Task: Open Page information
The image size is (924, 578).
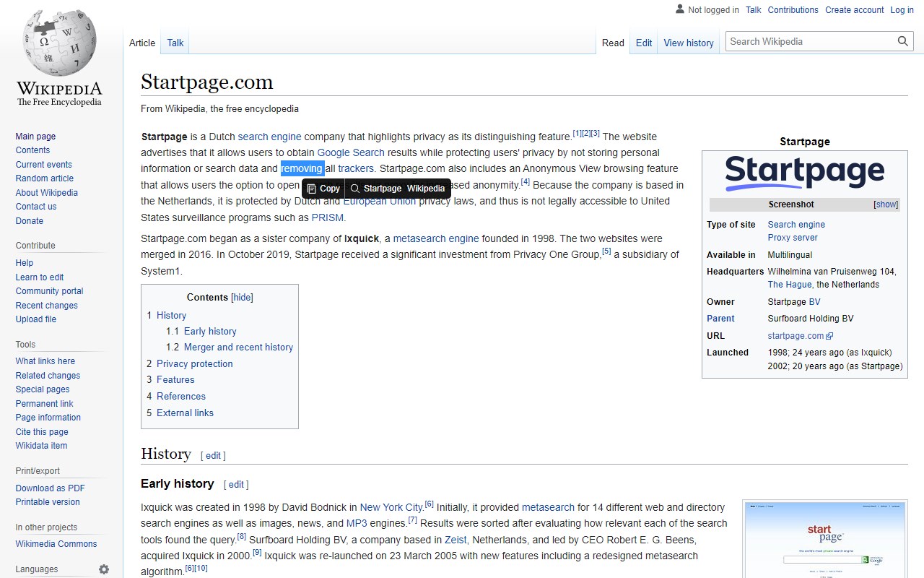Action: pos(48,418)
